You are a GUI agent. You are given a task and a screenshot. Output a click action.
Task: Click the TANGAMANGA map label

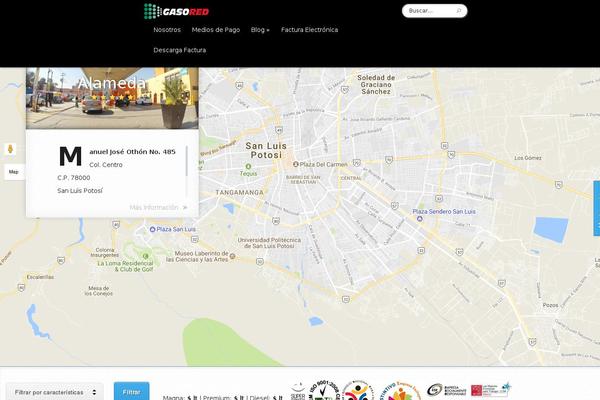(x=240, y=193)
